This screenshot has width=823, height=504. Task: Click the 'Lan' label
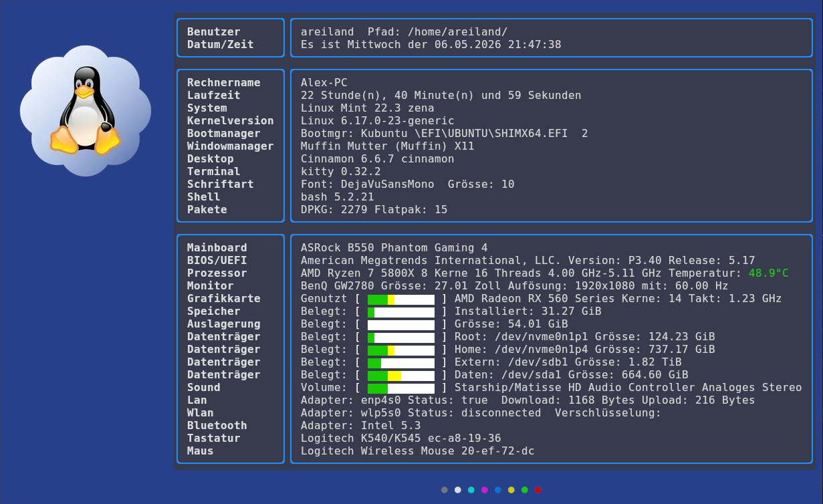pos(197,400)
